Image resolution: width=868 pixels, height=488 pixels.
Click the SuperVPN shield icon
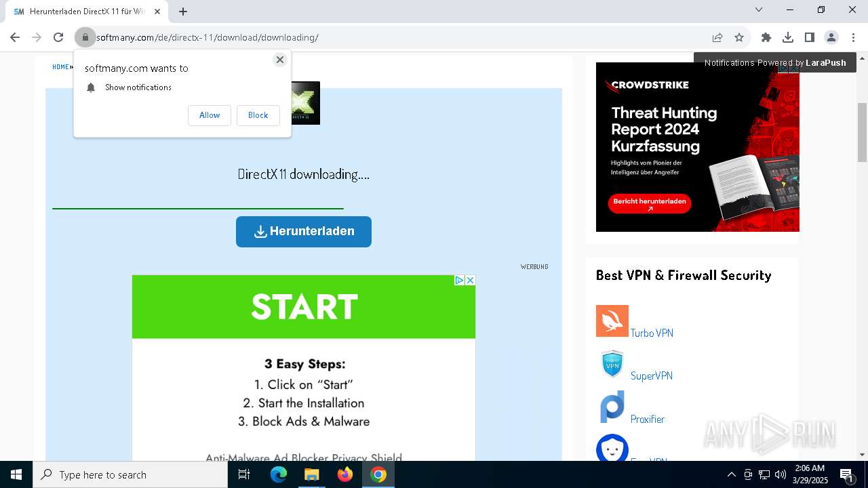[612, 365]
